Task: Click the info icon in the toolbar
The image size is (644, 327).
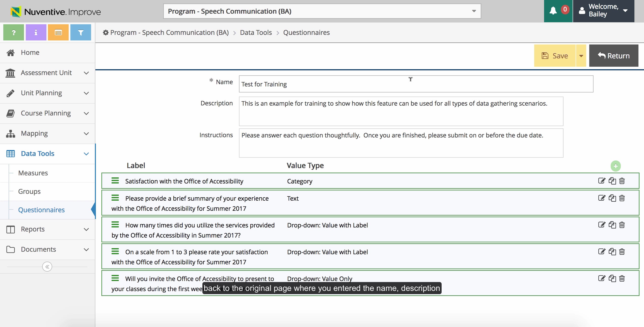Action: (36, 32)
